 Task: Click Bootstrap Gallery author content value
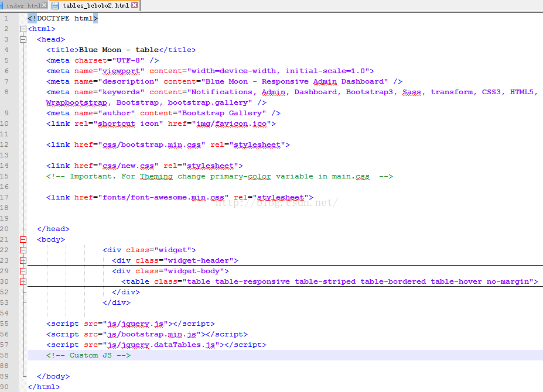click(x=222, y=113)
